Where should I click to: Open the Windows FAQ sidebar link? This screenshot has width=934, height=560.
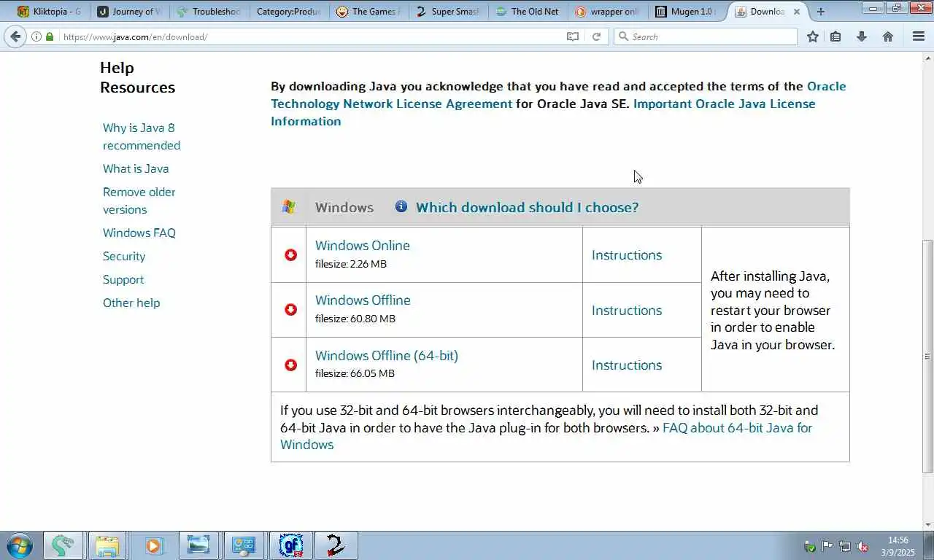click(x=139, y=233)
